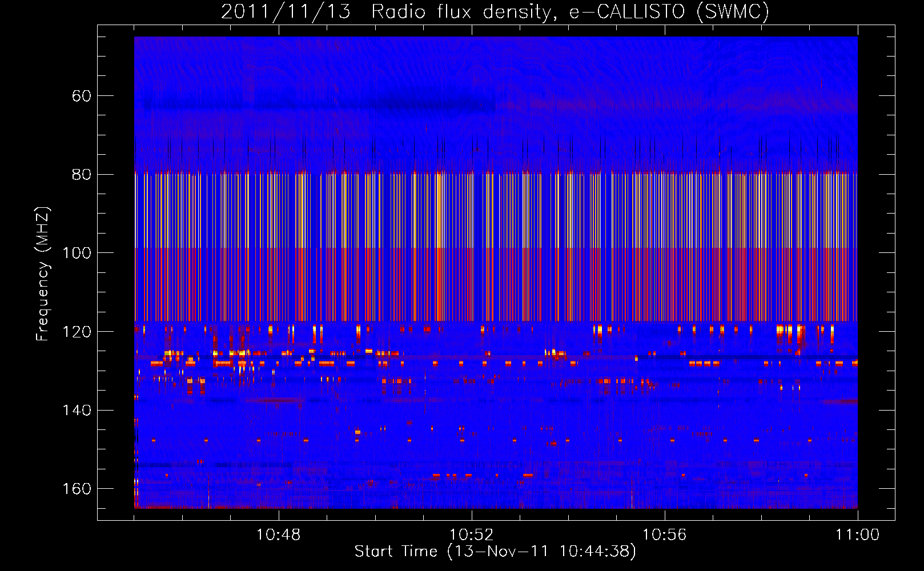
Task: Click the 'e-CALLISTO (SWMC)' title text
Action: tap(669, 11)
